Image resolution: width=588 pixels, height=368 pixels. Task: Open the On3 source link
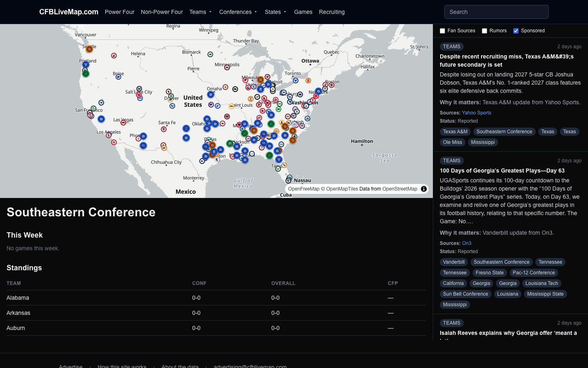(x=467, y=243)
